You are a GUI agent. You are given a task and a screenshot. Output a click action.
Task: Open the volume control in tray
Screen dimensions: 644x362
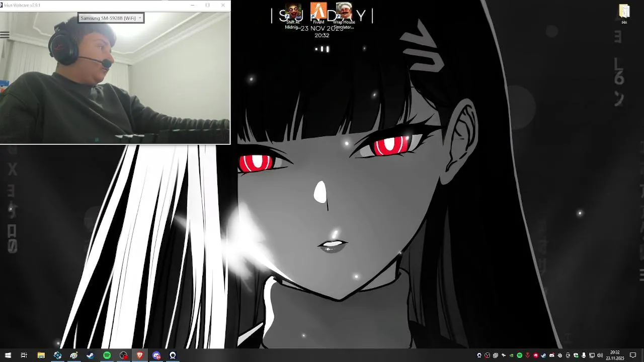point(600,355)
